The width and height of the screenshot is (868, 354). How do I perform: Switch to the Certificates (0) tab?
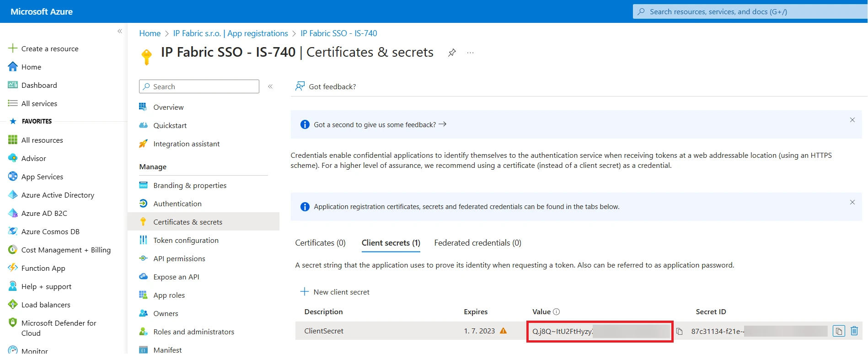coord(320,243)
